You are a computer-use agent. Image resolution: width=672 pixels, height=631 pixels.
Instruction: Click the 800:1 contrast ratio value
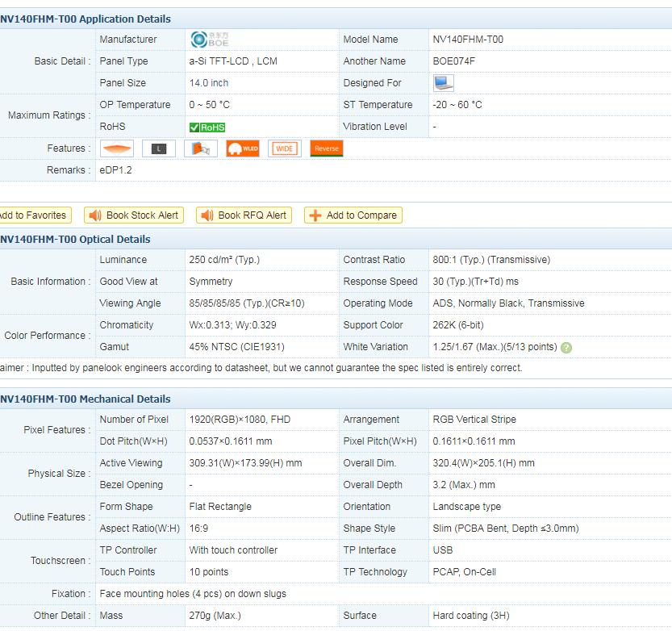[x=491, y=260]
